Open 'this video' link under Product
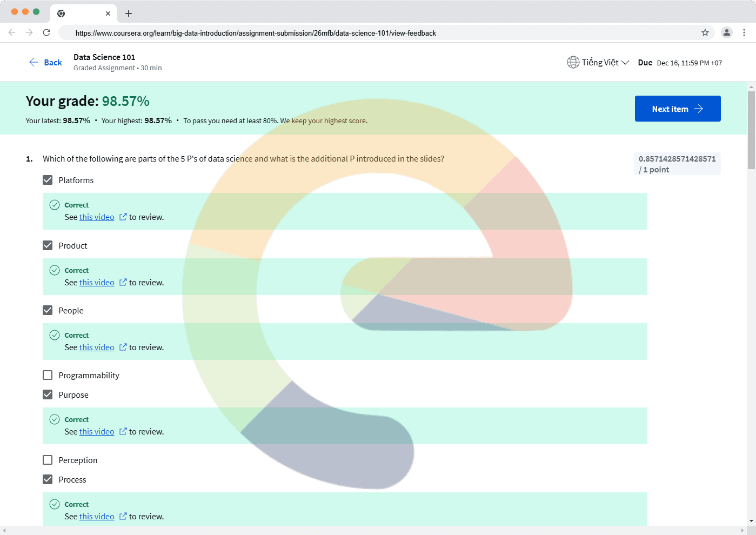This screenshot has height=535, width=756. [97, 283]
